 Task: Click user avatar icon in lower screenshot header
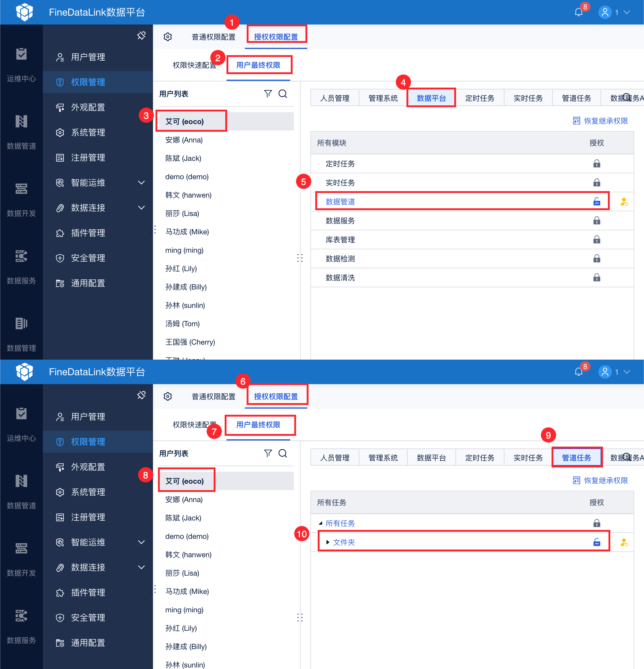coord(605,372)
